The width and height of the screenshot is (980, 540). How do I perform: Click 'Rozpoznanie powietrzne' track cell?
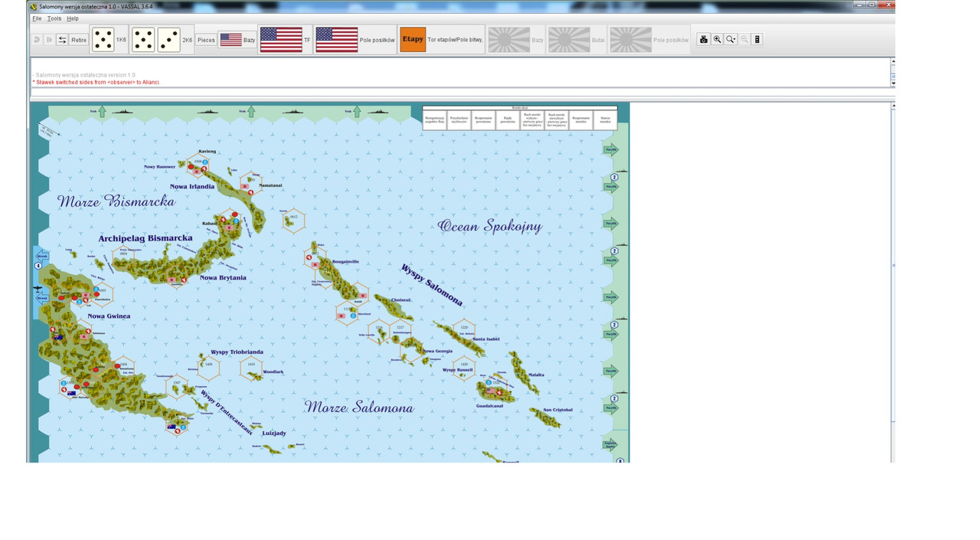pos(483,119)
